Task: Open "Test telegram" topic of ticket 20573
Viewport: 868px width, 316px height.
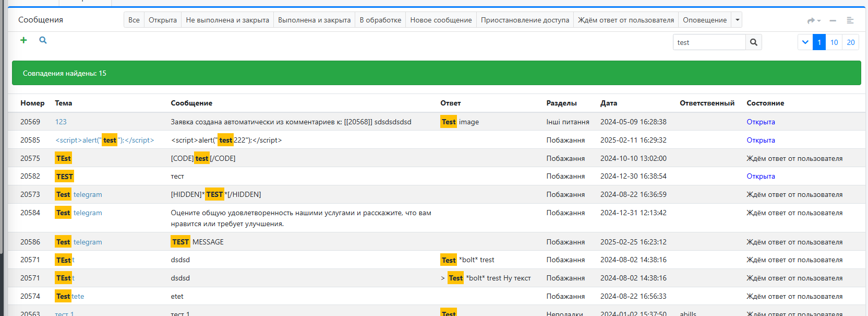Action: click(79, 194)
